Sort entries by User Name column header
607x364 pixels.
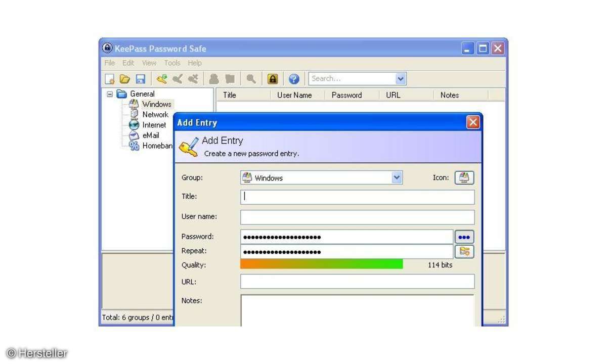pyautogui.click(x=298, y=95)
